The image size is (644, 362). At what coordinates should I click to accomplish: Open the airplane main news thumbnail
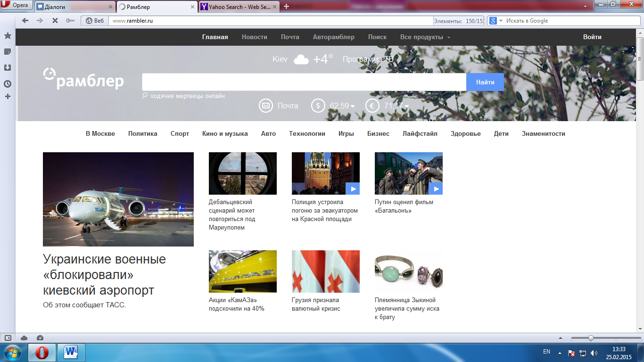[x=118, y=199]
